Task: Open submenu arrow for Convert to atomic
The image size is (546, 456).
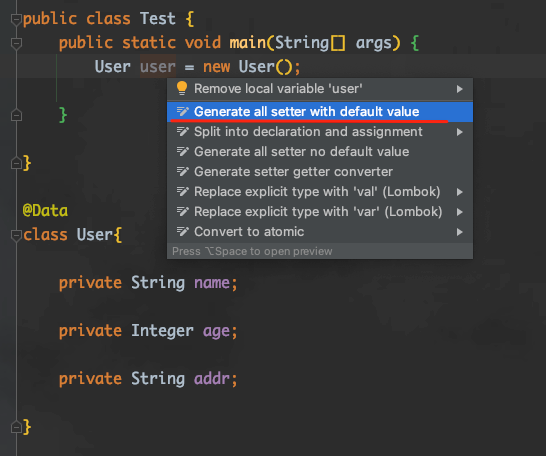Action: pyautogui.click(x=460, y=232)
